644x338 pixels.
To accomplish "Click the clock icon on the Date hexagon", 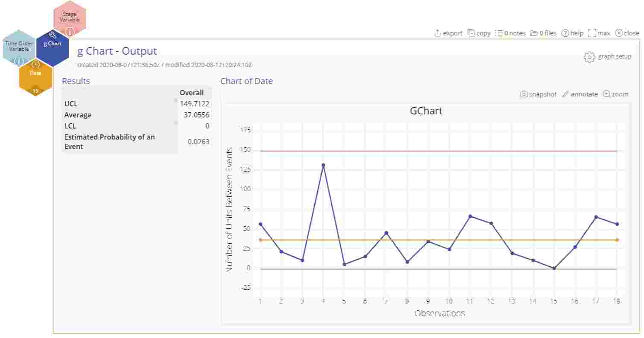I will coord(35,65).
